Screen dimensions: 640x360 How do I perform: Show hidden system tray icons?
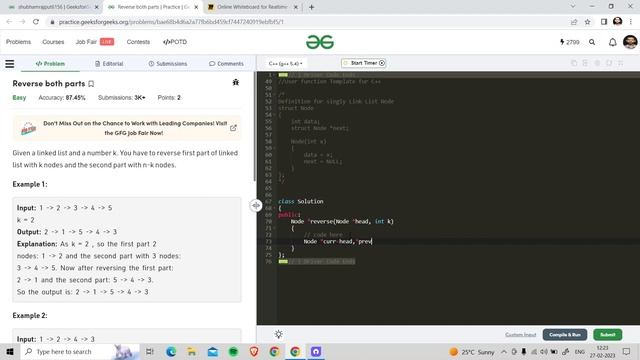tap(504, 351)
